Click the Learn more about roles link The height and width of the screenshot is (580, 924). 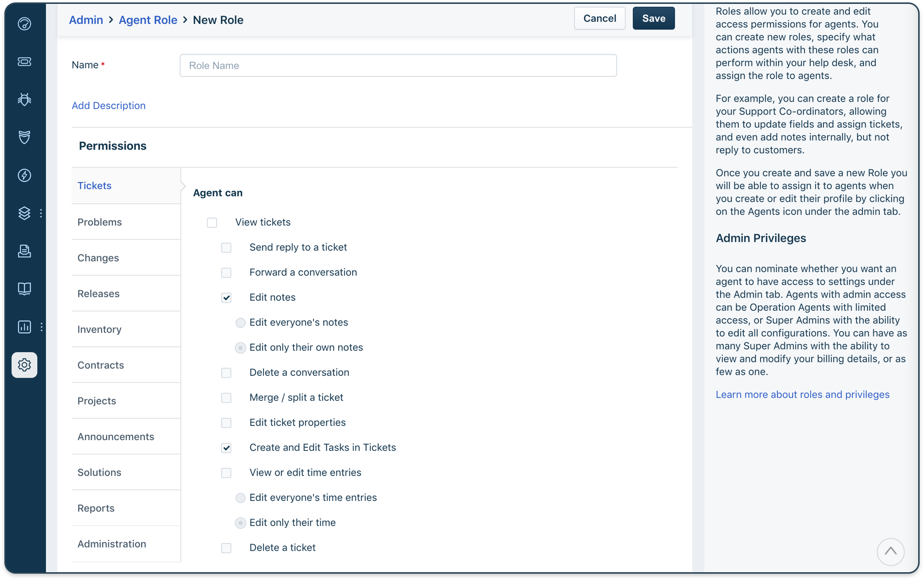(x=802, y=394)
